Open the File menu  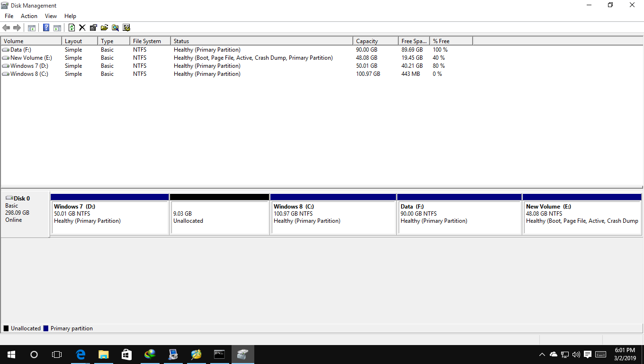tap(9, 16)
